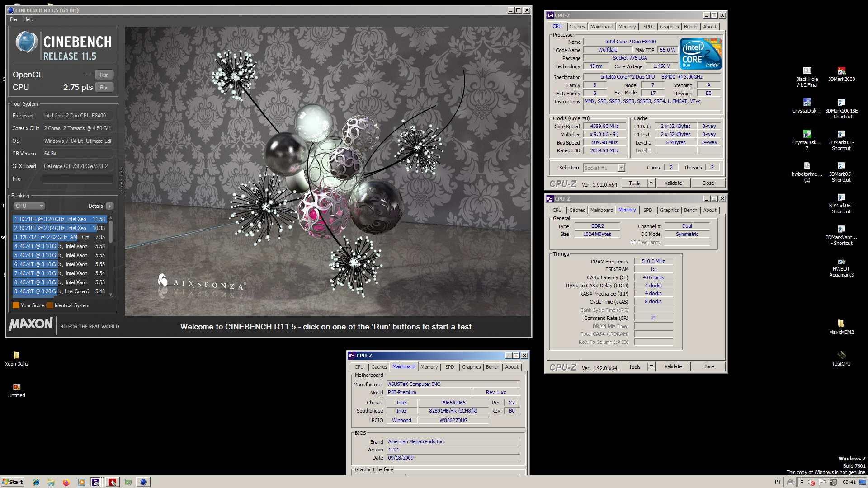The image size is (868, 488).
Task: Click the Identical System color swatch
Action: point(50,305)
